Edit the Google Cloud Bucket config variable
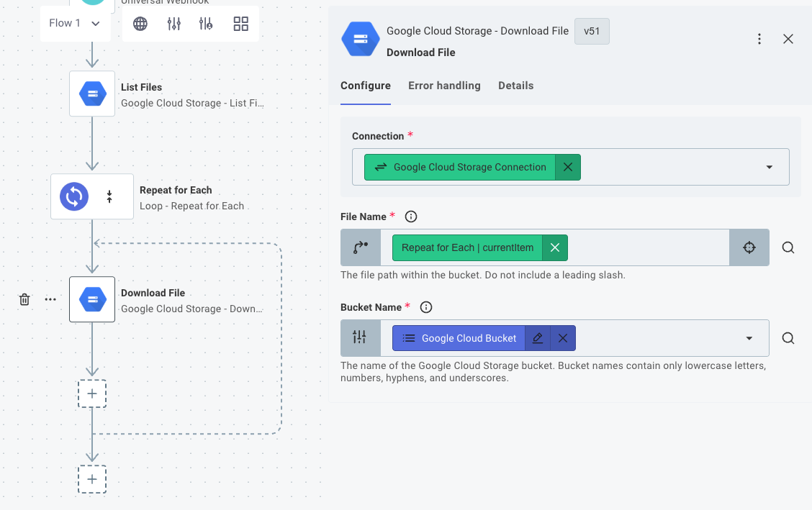This screenshot has height=510, width=812. (x=537, y=338)
